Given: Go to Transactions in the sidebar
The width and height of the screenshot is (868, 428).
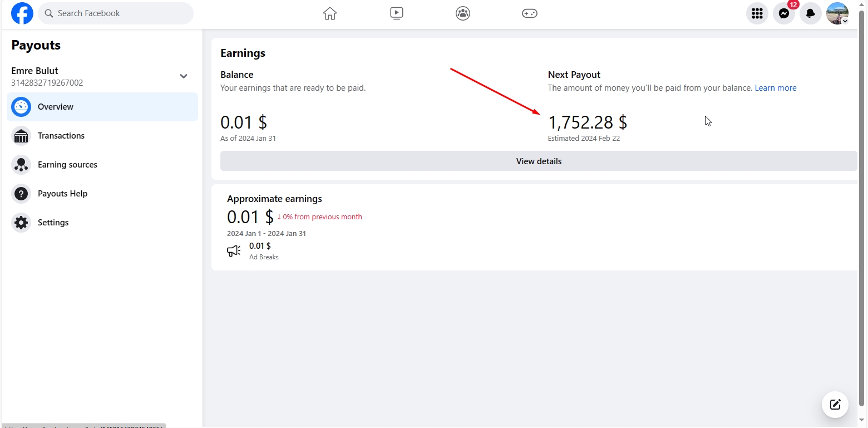Looking at the screenshot, I should coord(61,136).
